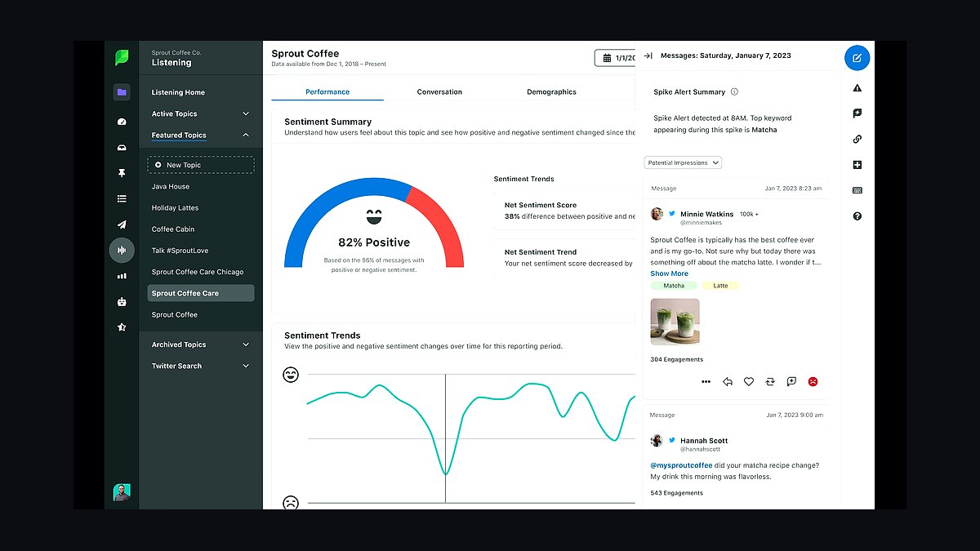This screenshot has width=980, height=551.
Task: Open the folder icon in left rail
Action: coord(122,92)
